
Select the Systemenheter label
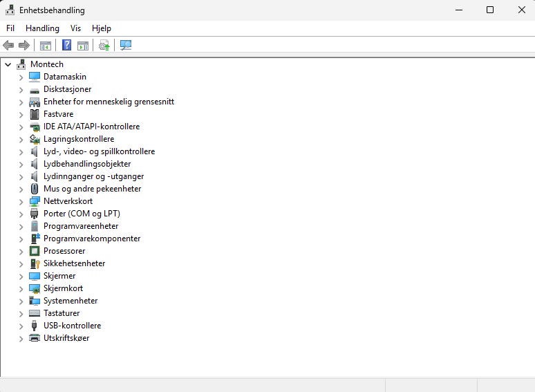pos(71,301)
